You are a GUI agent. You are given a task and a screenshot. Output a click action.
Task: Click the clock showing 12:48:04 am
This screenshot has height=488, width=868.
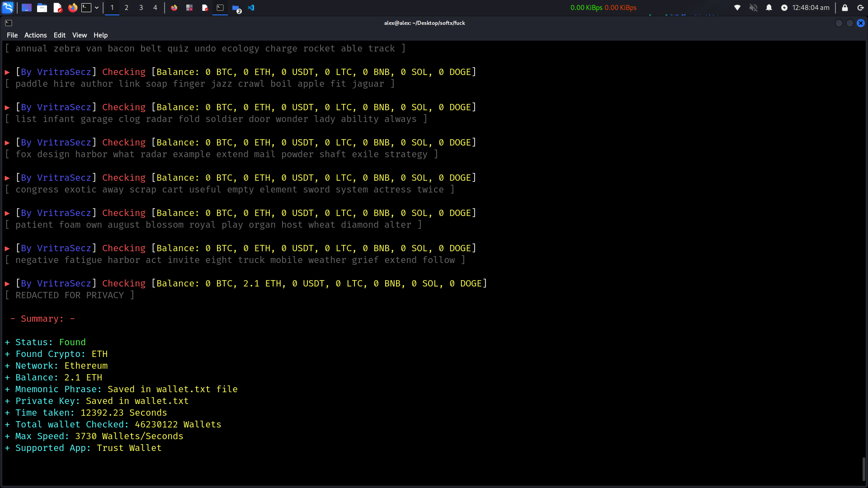point(811,8)
